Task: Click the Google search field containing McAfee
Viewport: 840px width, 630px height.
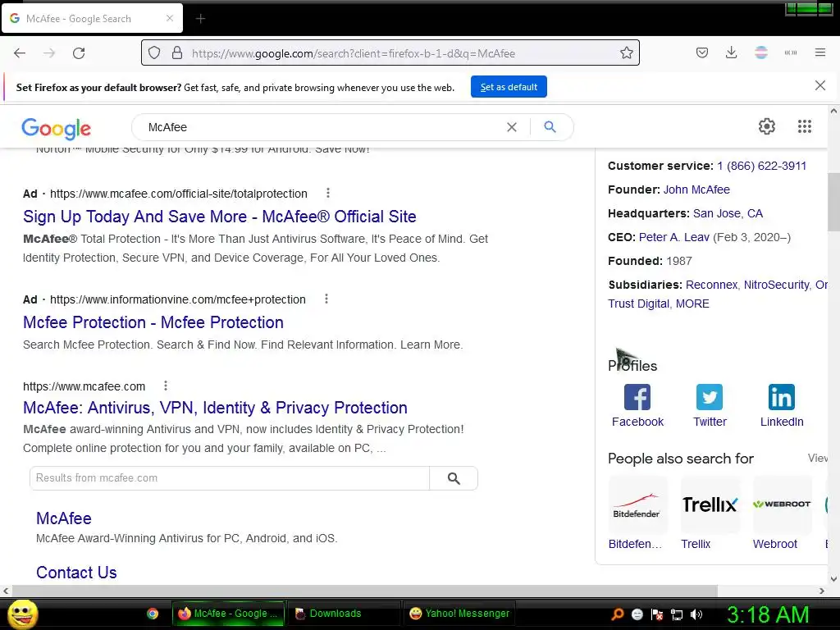Action: coord(322,127)
